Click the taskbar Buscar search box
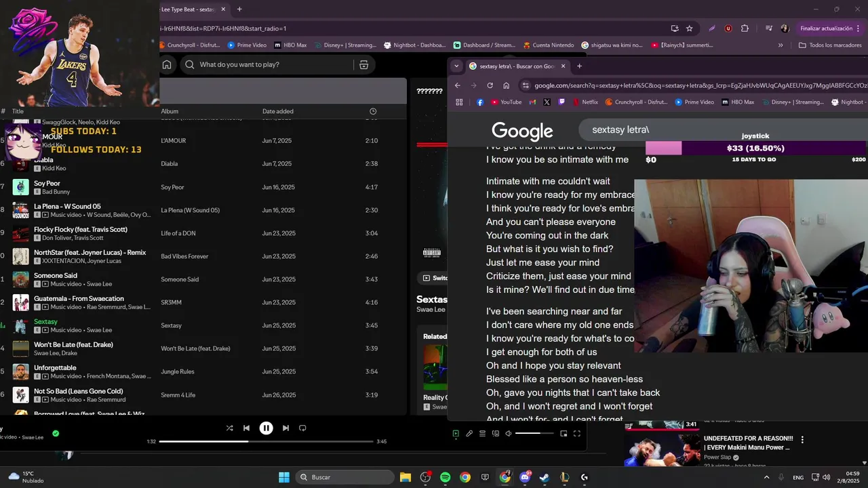This screenshot has width=868, height=488. [x=345, y=477]
